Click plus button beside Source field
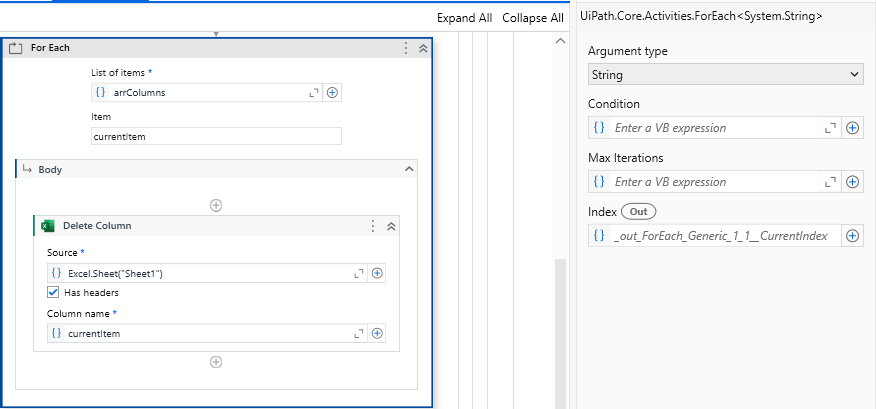This screenshot has width=876, height=409. point(377,273)
